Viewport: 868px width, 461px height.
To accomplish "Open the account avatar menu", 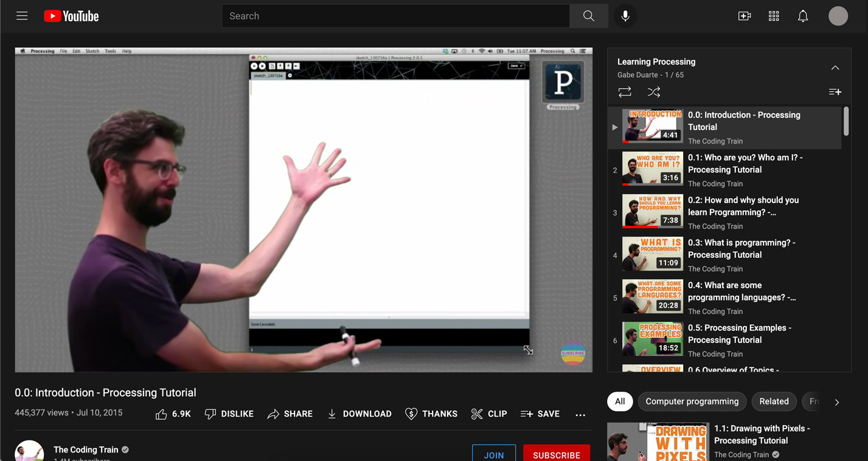I will click(838, 16).
